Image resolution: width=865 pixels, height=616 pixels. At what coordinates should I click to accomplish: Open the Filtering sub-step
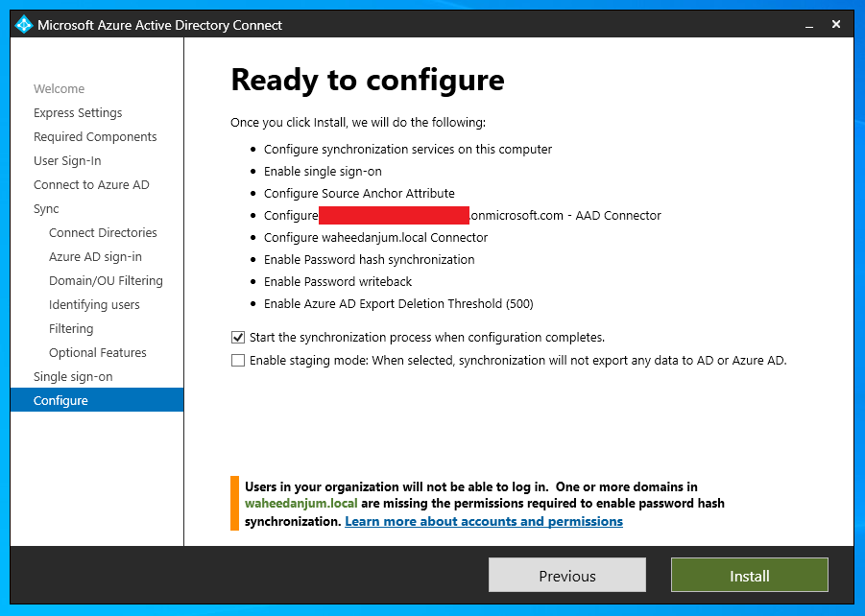point(71,329)
